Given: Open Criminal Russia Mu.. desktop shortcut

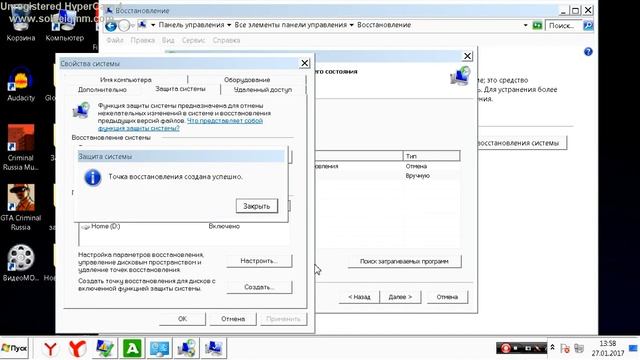Looking at the screenshot, I should 20,148.
